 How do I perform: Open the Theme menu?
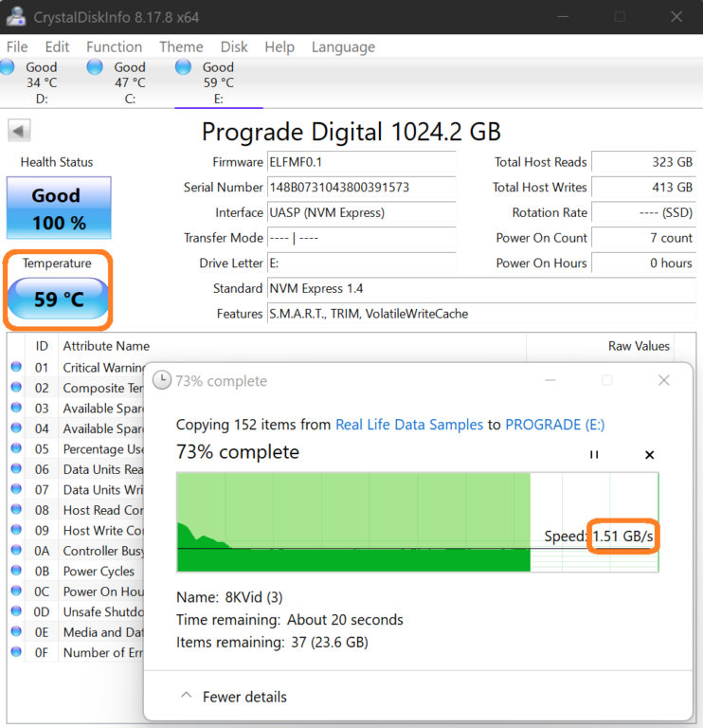181,46
